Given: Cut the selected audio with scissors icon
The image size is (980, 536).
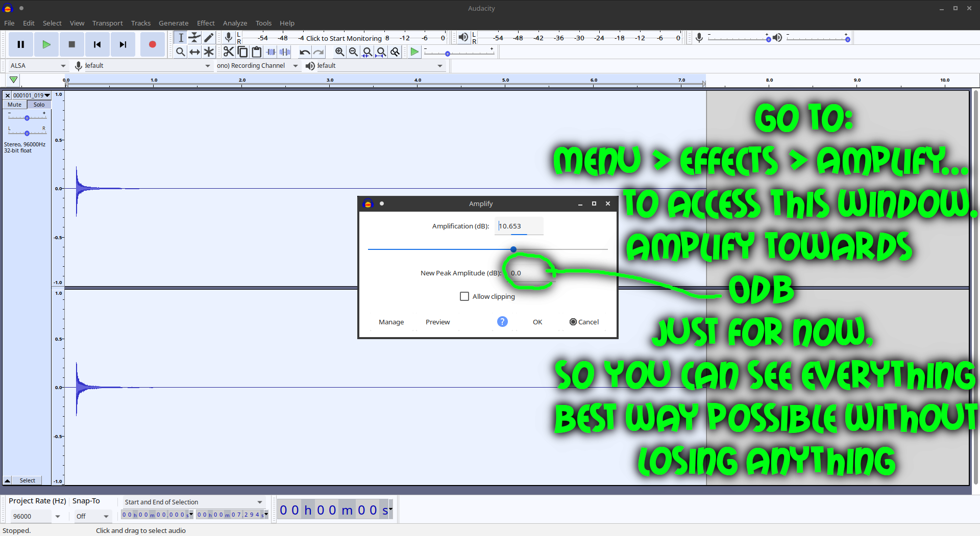Looking at the screenshot, I should (228, 52).
